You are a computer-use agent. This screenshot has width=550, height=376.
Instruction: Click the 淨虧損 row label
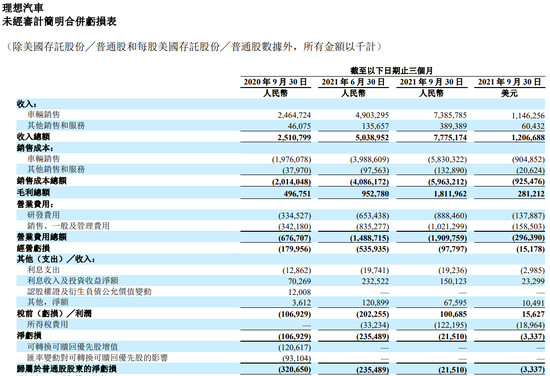tap(29, 336)
